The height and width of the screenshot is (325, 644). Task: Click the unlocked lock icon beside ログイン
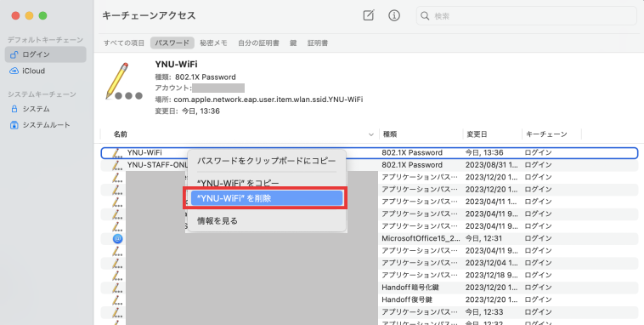point(14,54)
